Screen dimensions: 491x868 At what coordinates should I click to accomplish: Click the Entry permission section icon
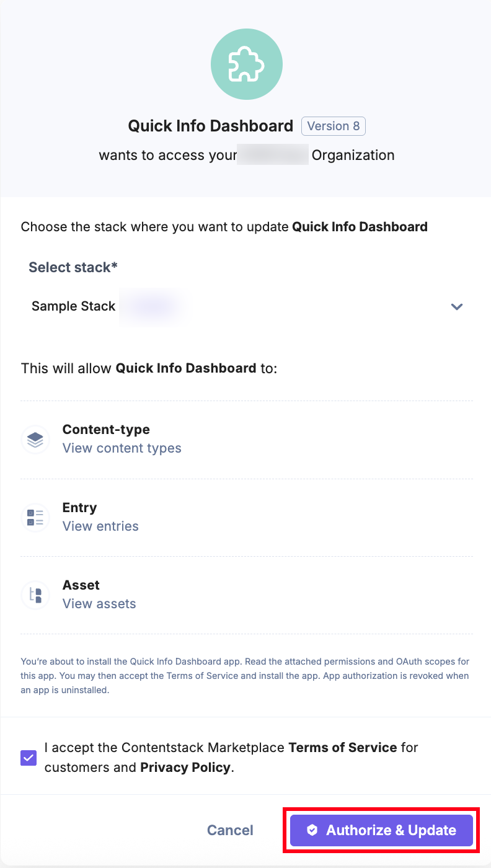pyautogui.click(x=35, y=517)
